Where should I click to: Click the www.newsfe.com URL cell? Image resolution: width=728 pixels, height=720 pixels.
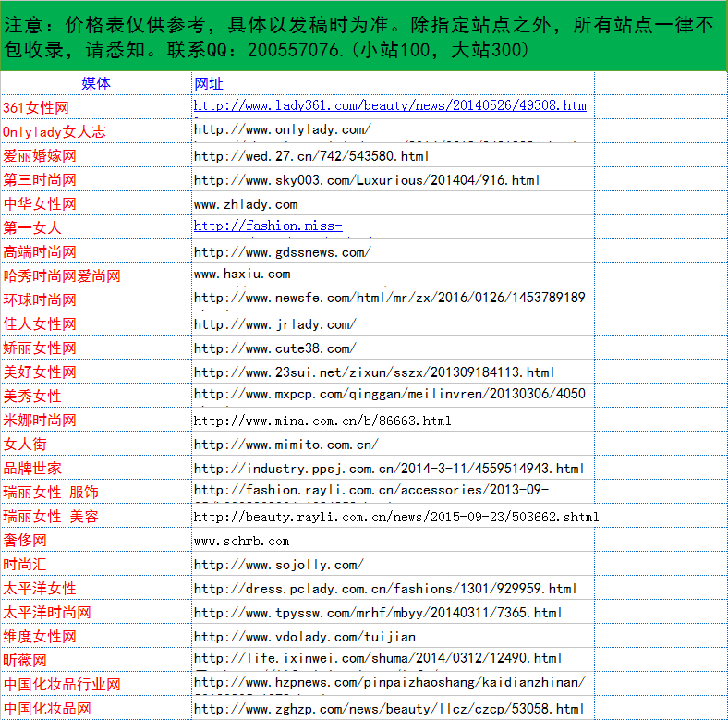393,299
